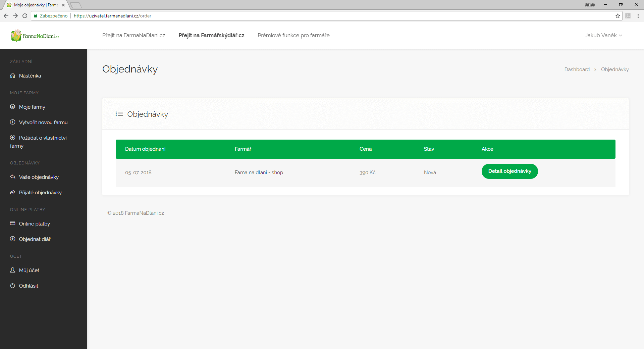The image size is (644, 349).
Task: Reload the page in the browser
Action: (x=25, y=16)
